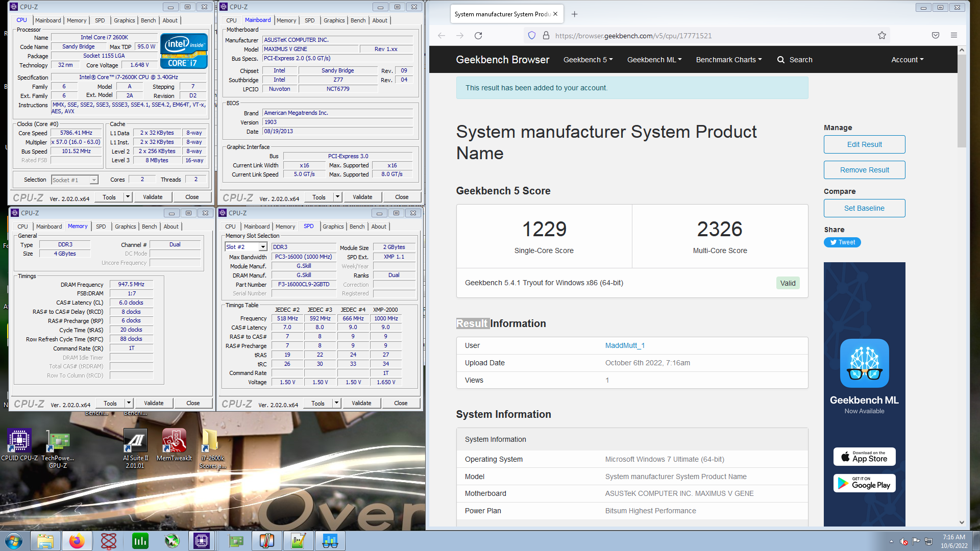Screen dimensions: 980x551
Task: Click the muted volume tray icon
Action: pyautogui.click(x=903, y=541)
